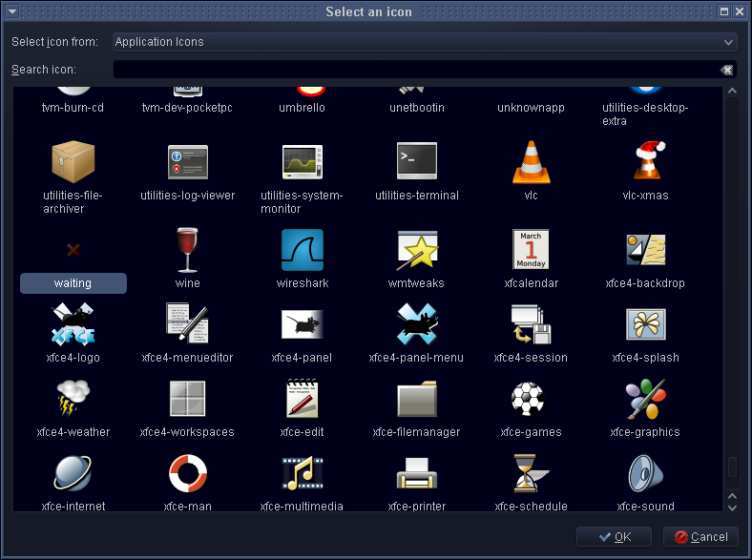Viewport: 752px width, 560px height.
Task: Choose the xfce-games soccer ball icon
Action: pos(531,399)
